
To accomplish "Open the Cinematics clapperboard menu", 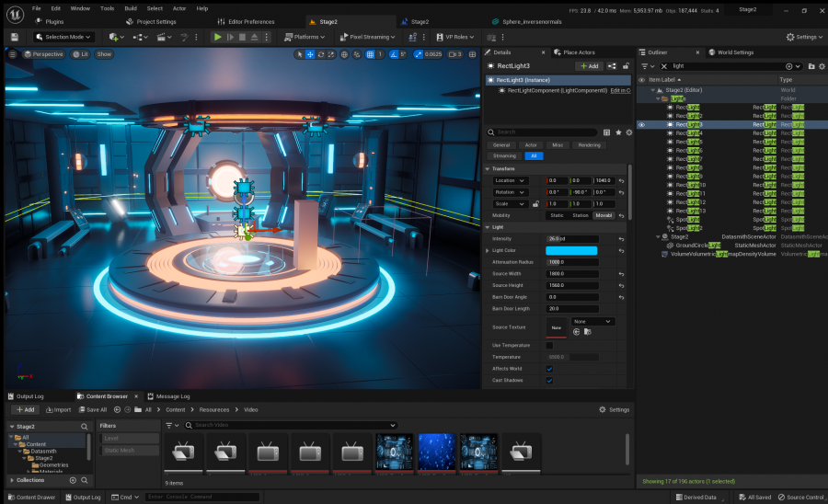I will point(164,37).
